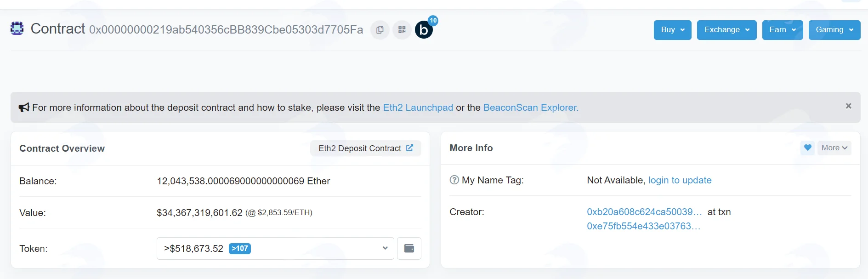Select the Balance 12,043,538.000069000000000069 Ether value

point(243,181)
